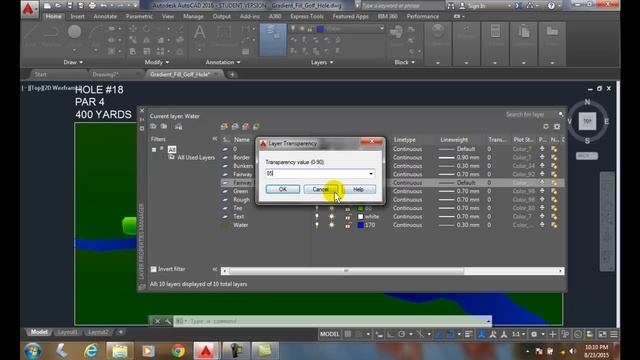This screenshot has height=360, width=640.
Task: Click the Linetype column header
Action: (x=405, y=140)
